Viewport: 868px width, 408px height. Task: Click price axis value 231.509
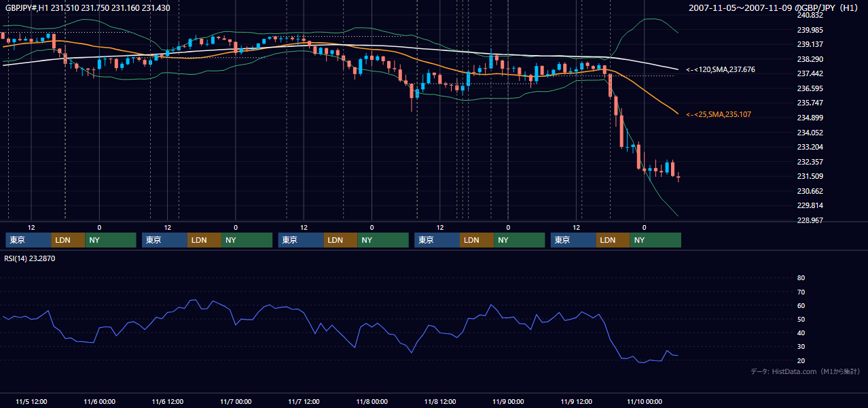pyautogui.click(x=810, y=176)
